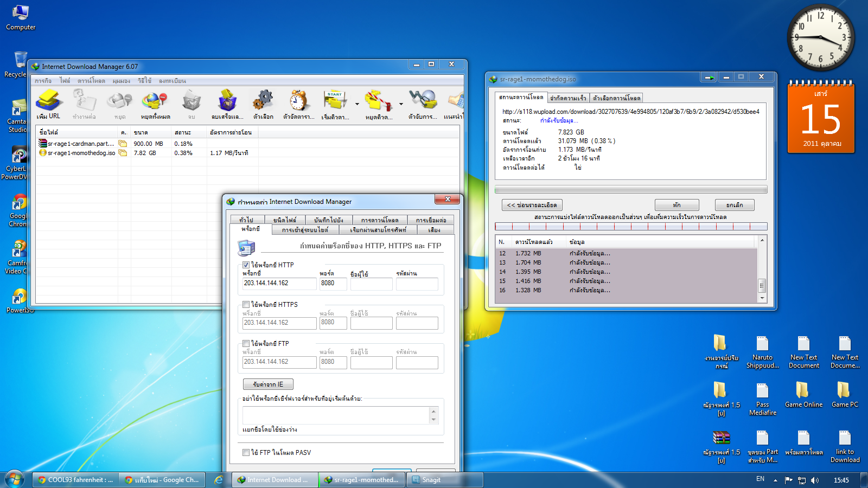Switch to การเชื่อมต่อ (Connection) options tab

(x=431, y=220)
